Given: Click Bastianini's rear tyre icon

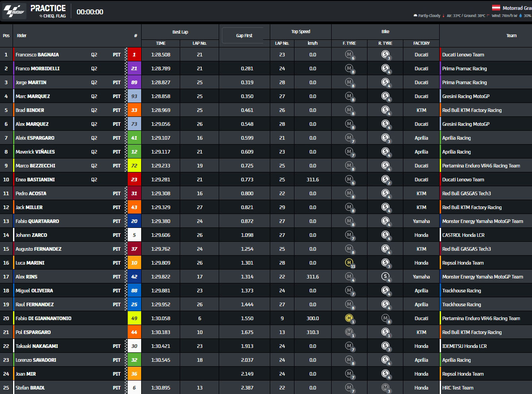Looking at the screenshot, I should [385, 180].
